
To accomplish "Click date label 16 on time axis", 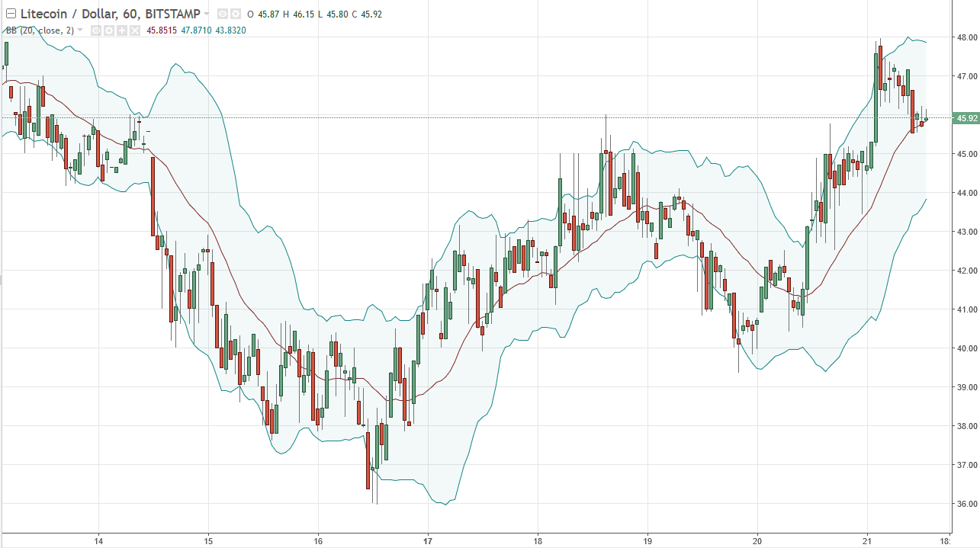I will 318,541.
